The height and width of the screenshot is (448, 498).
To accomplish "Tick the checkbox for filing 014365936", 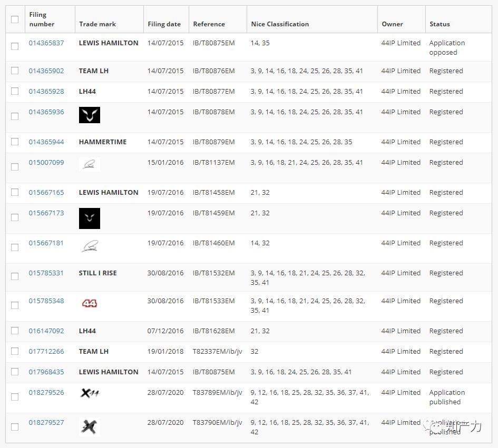I will (15, 116).
